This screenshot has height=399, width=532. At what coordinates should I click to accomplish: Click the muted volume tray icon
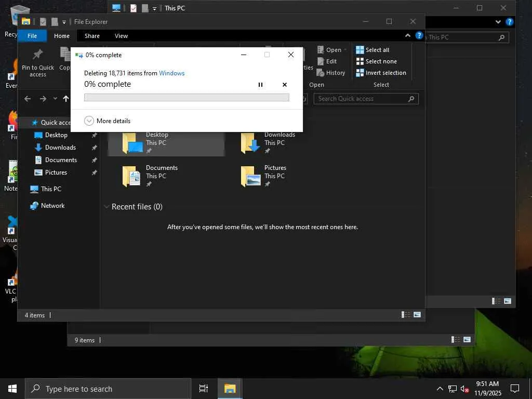pyautogui.click(x=465, y=389)
